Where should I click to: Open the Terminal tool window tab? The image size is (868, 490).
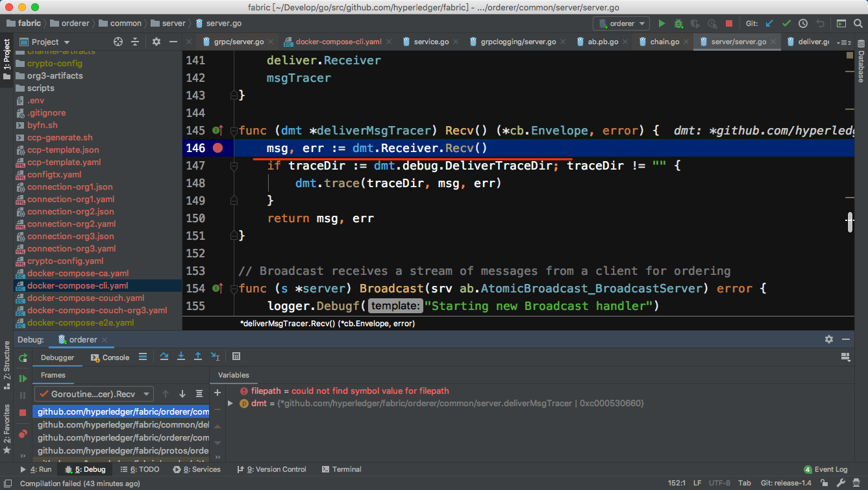341,469
